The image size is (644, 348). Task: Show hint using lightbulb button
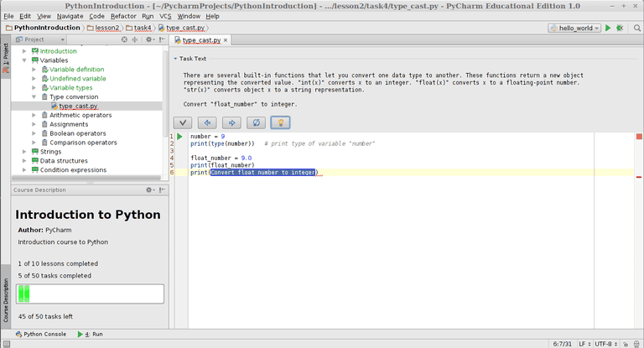[x=281, y=122]
